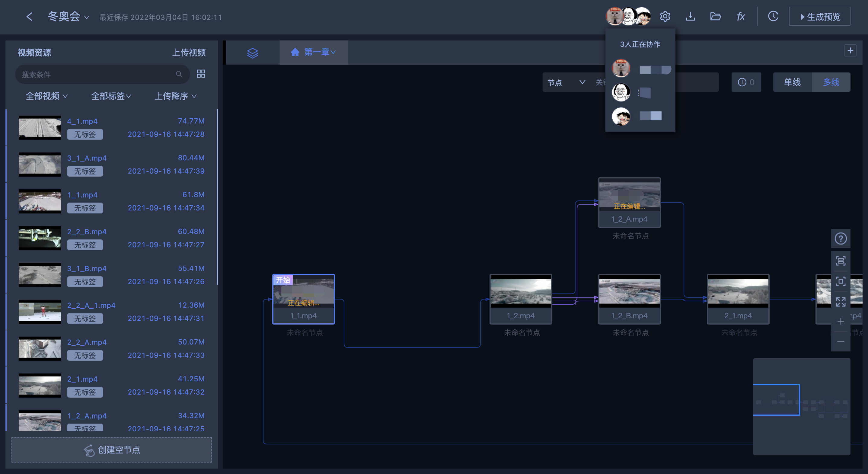This screenshot has width=868, height=474.
Task: Click the back arrow icon
Action: (30, 17)
